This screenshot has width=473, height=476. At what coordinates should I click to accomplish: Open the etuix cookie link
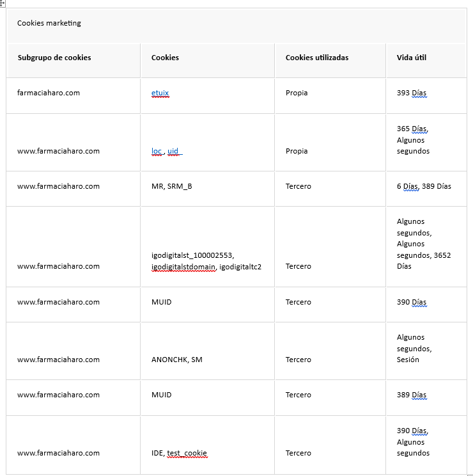pyautogui.click(x=160, y=93)
